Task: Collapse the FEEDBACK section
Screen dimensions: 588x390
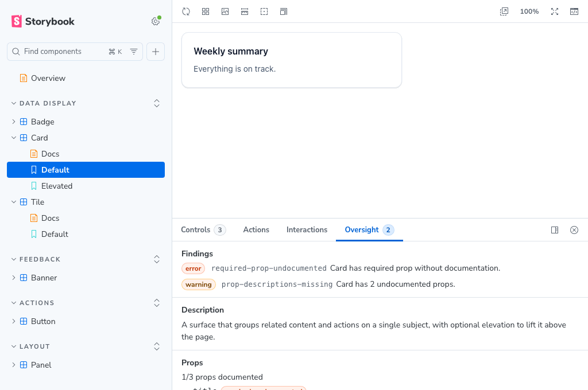Action: coord(36,259)
